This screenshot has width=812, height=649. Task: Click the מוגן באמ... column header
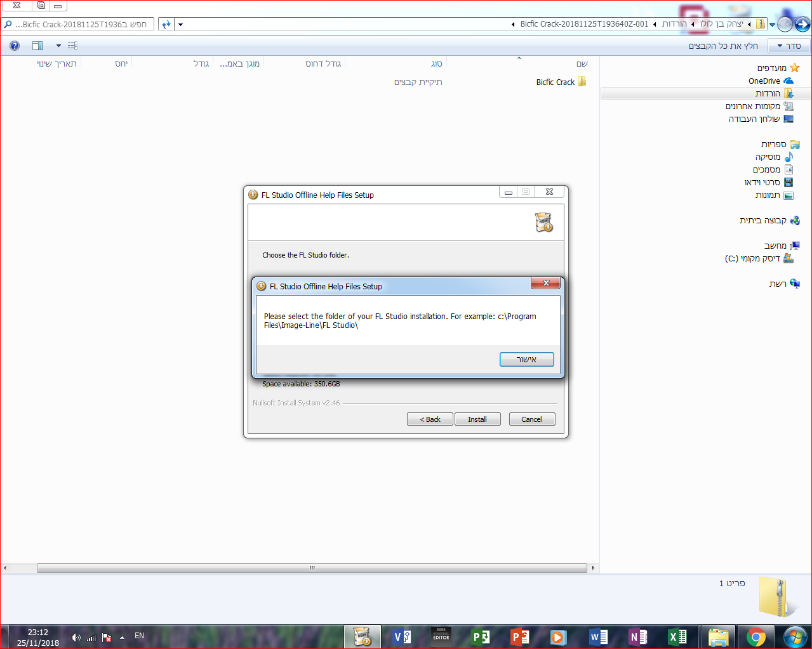(x=239, y=63)
